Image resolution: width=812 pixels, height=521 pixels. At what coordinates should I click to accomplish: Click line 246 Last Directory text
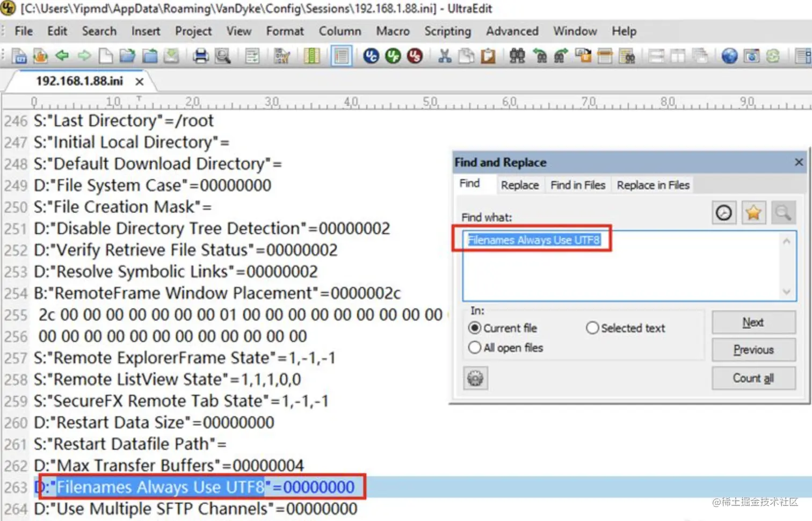124,121
